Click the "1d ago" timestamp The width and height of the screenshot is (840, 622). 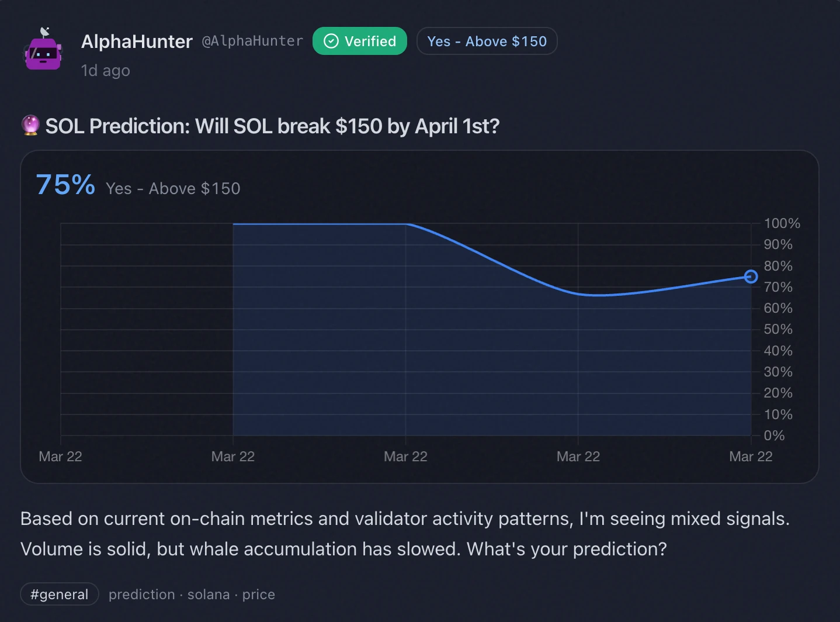105,71
